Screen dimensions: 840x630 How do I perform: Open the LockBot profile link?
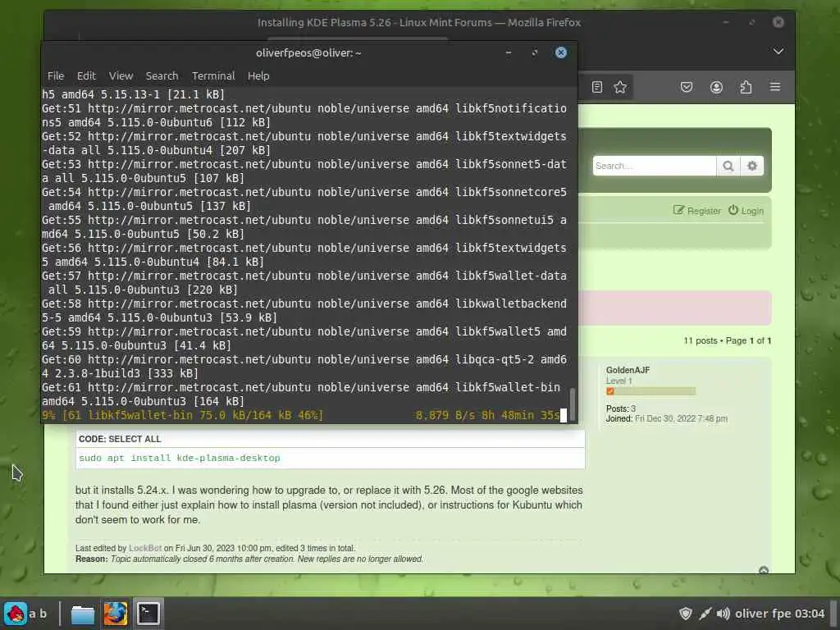pyautogui.click(x=144, y=548)
